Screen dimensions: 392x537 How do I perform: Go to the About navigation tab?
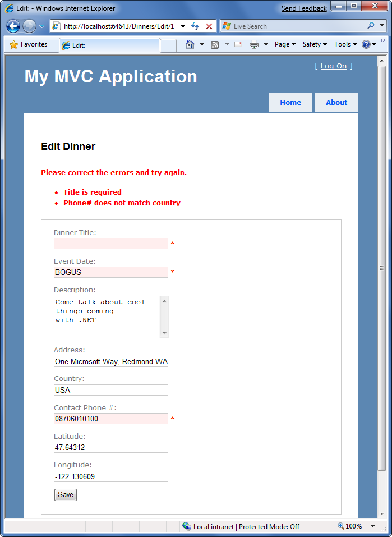(x=336, y=102)
